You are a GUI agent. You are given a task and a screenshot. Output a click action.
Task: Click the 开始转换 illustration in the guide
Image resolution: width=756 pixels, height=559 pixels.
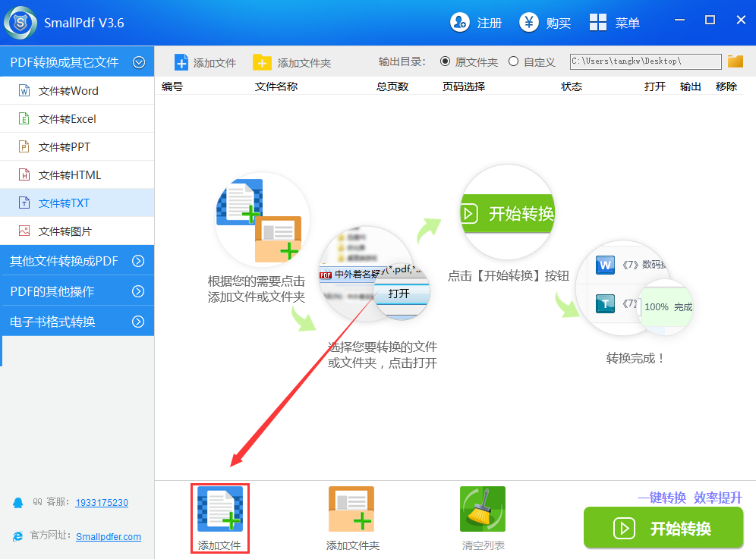508,212
